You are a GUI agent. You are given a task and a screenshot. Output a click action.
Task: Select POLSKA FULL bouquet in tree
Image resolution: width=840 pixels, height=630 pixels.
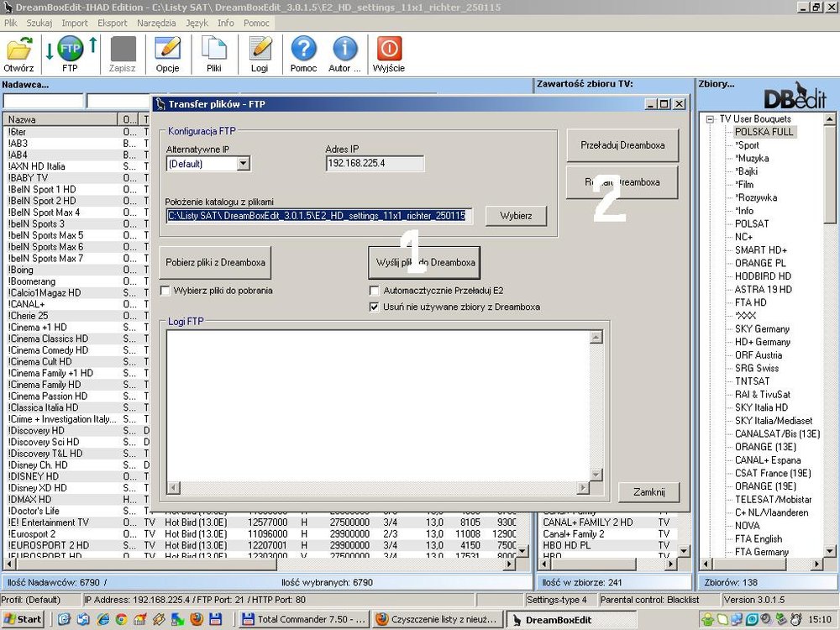pos(764,132)
